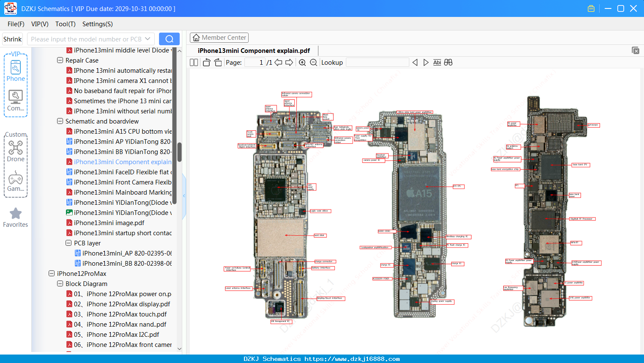The height and width of the screenshot is (363, 644).
Task: Open Favorites star in sidebar
Action: (x=16, y=217)
